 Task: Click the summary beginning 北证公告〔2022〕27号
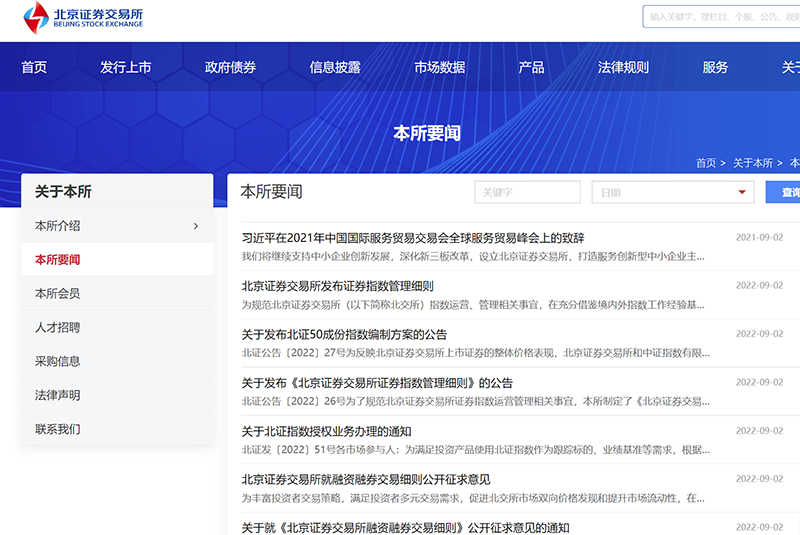pyautogui.click(x=476, y=353)
